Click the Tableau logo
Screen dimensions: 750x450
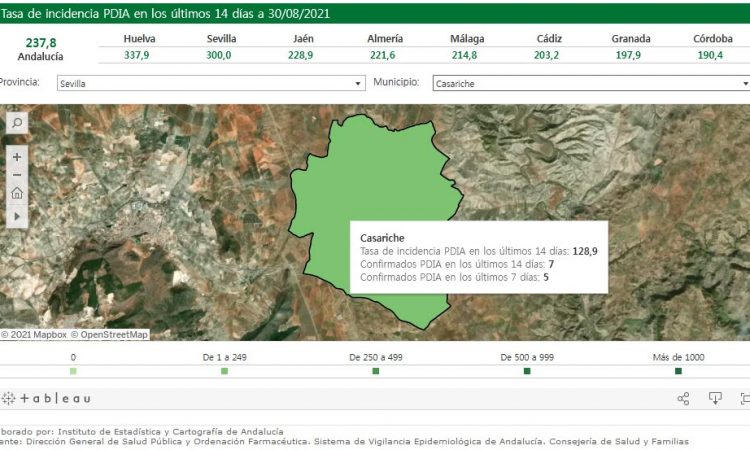[46, 398]
